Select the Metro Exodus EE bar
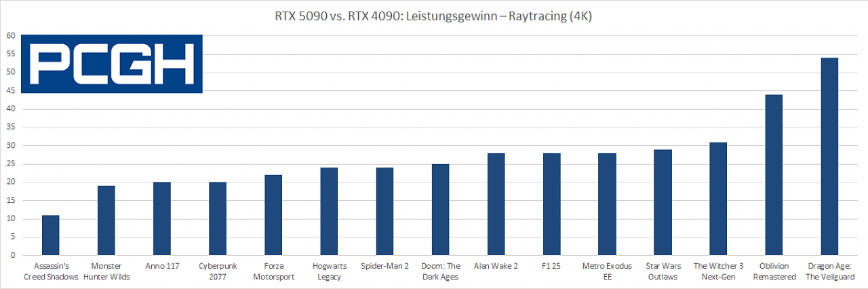Image resolution: width=868 pixels, height=289 pixels. (x=607, y=204)
